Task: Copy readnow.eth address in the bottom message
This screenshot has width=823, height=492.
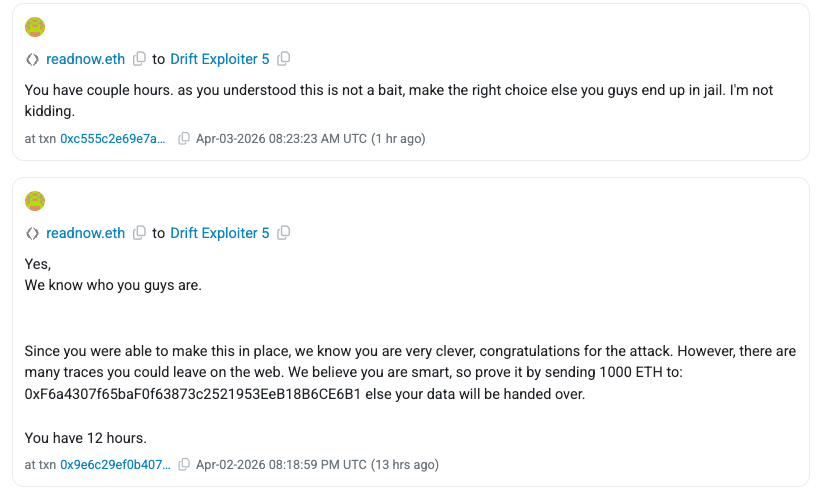Action: tap(140, 233)
